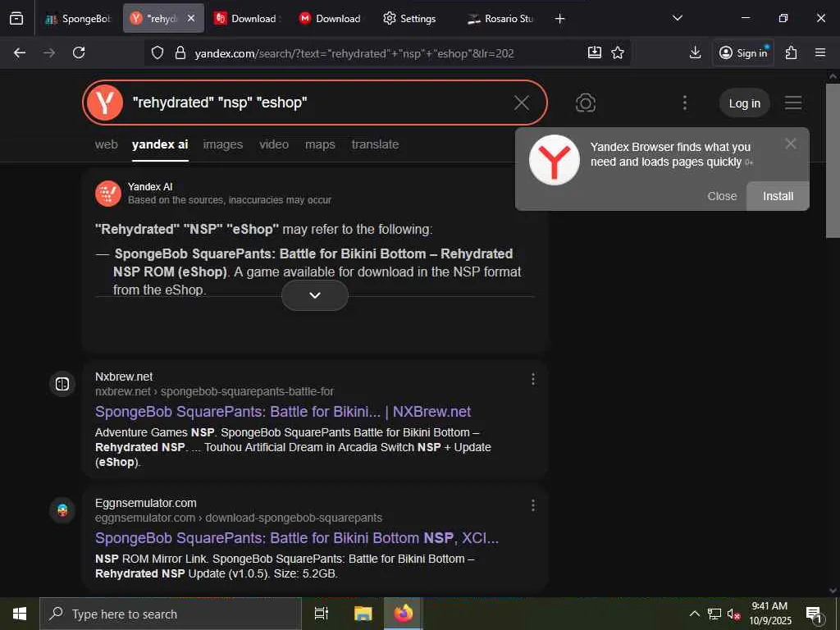Viewport: 840px width, 630px height.
Task: Open Yandex vertical dots options menu
Action: click(685, 103)
